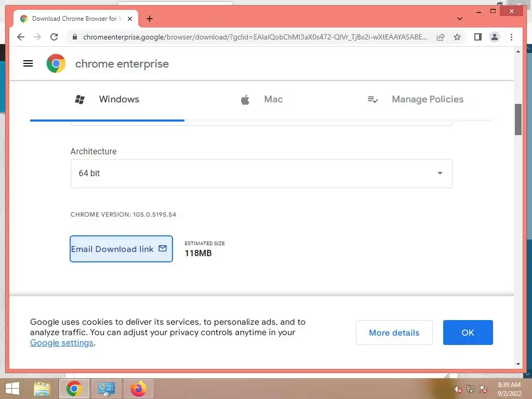Image resolution: width=532 pixels, height=399 pixels.
Task: Click the scroll up arrow
Action: tap(518, 51)
